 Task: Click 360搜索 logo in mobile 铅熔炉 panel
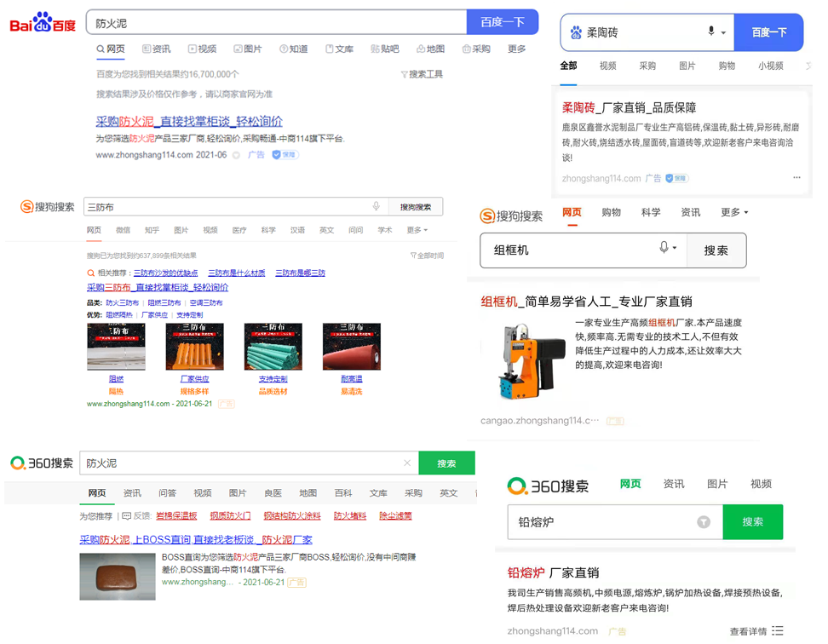(548, 486)
